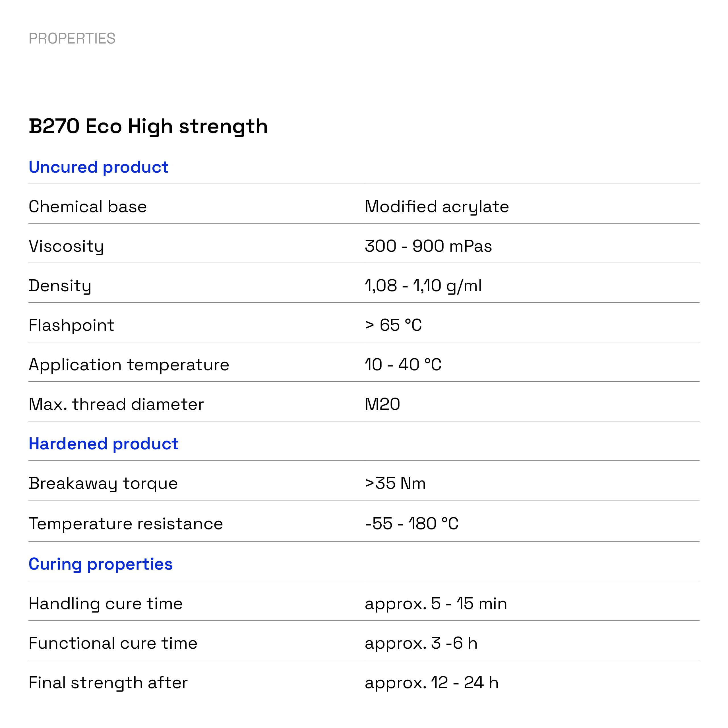Click the Temperature resistance row label
Viewport: 728px width, 728px height.
tap(125, 523)
